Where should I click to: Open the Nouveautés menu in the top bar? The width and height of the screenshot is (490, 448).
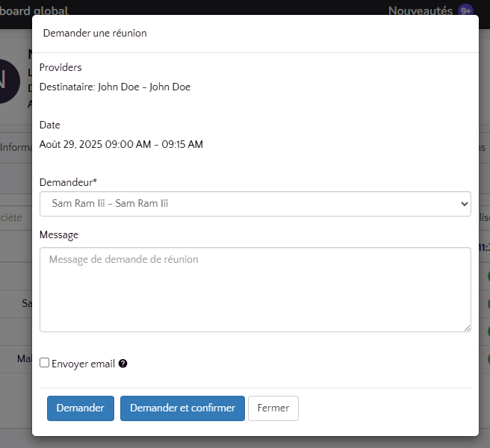pyautogui.click(x=422, y=10)
